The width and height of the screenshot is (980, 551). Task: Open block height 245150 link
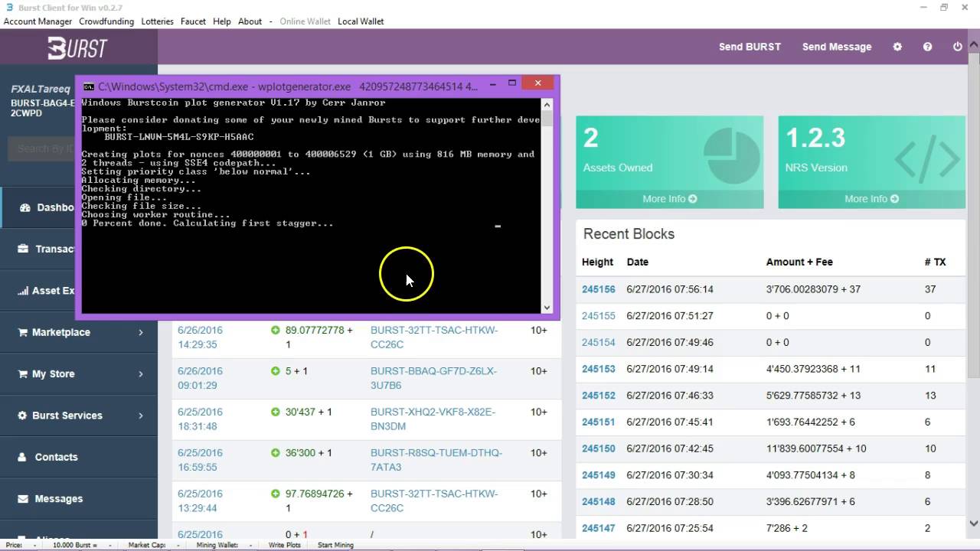[599, 448]
